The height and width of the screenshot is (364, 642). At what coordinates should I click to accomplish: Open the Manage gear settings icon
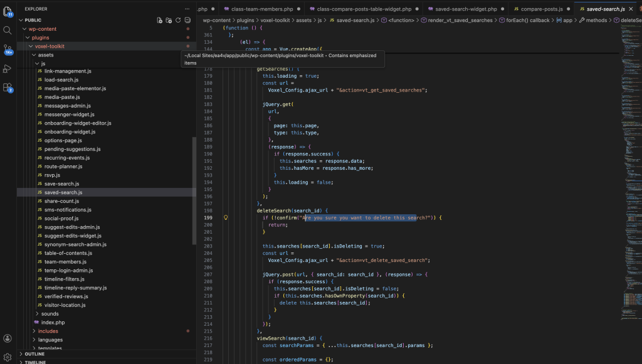coord(8,357)
